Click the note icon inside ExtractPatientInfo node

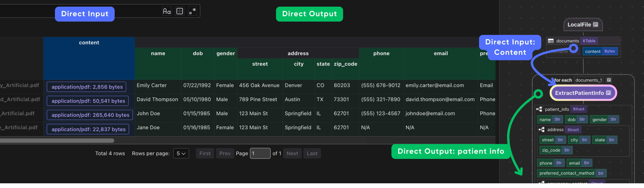pos(608,93)
